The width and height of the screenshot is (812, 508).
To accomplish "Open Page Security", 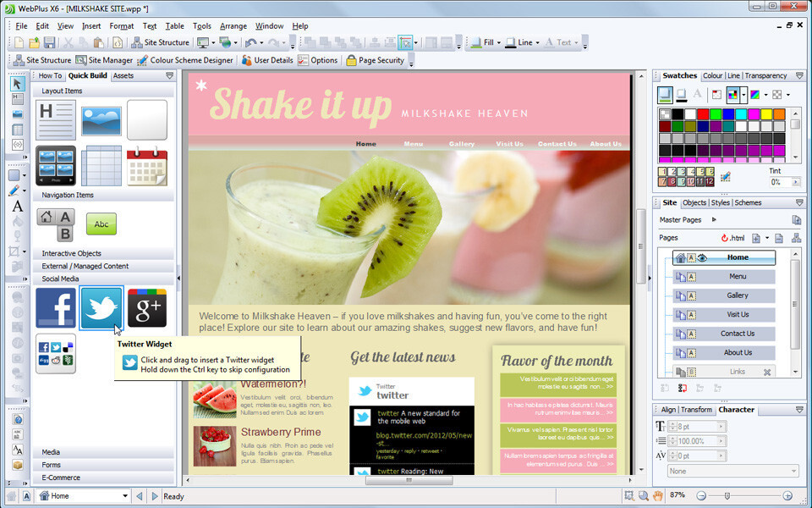I will coord(376,60).
